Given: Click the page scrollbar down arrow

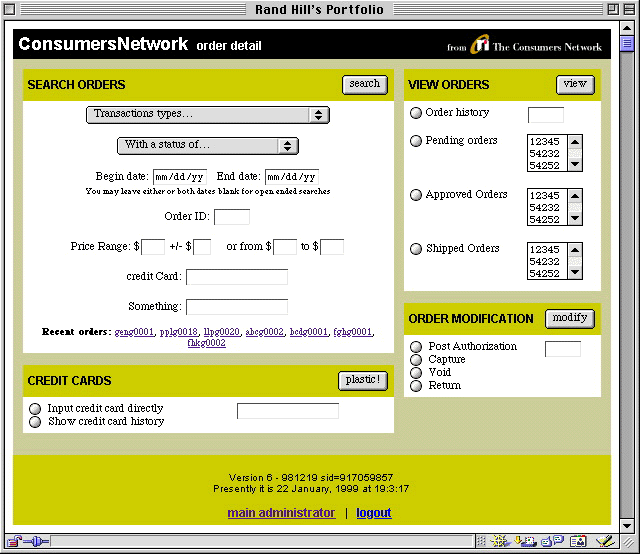Looking at the screenshot, I should 627,525.
